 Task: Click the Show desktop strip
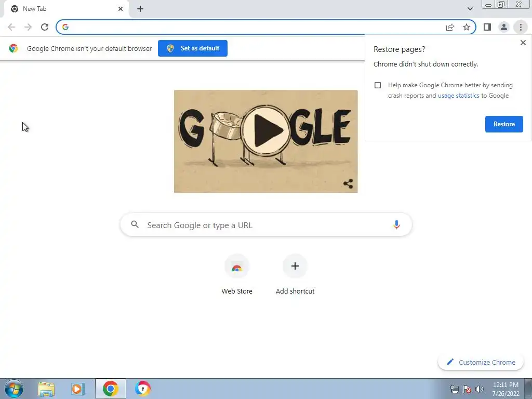point(528,389)
